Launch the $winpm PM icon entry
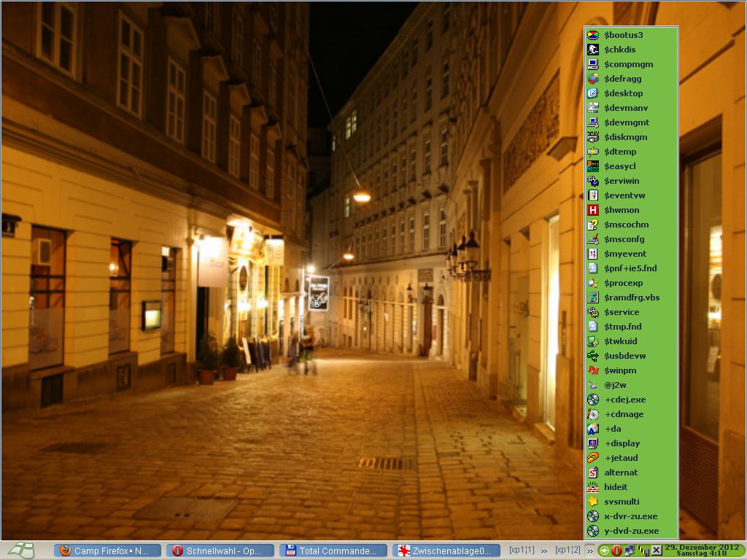The width and height of the screenshot is (747, 560). pyautogui.click(x=593, y=370)
